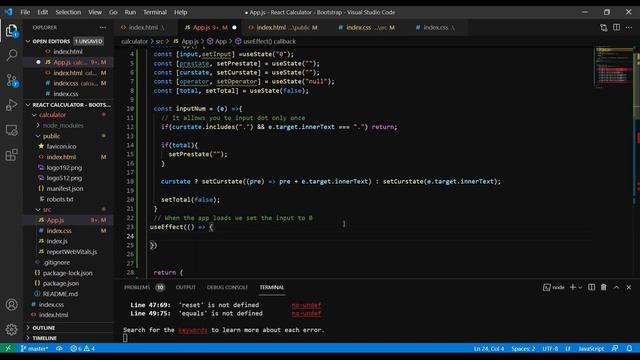
Task: Open editor more actions ellipsis
Action: (629, 27)
